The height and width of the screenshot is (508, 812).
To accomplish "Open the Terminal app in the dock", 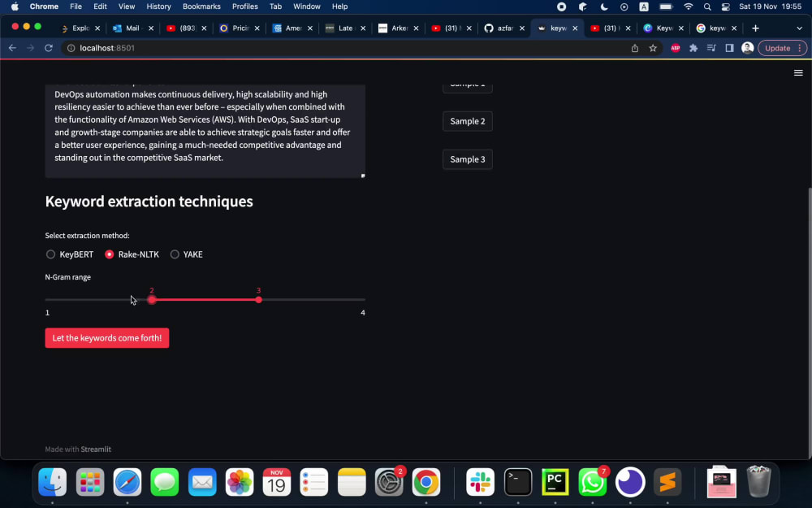I will click(x=518, y=481).
